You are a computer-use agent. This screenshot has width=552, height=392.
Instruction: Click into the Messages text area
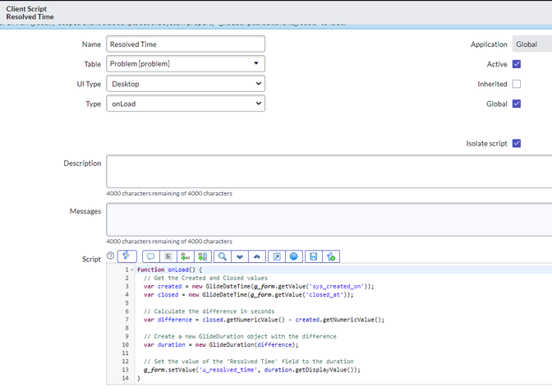[x=329, y=219]
